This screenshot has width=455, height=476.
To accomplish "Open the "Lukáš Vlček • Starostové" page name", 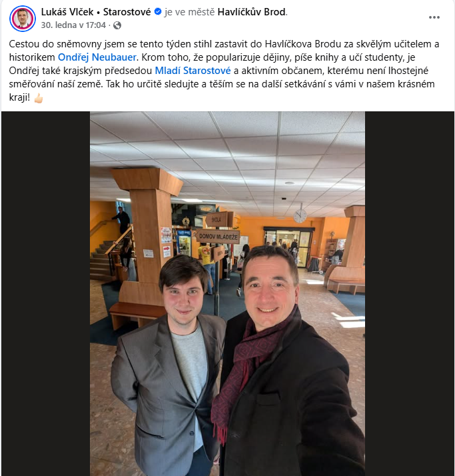I will tap(96, 12).
